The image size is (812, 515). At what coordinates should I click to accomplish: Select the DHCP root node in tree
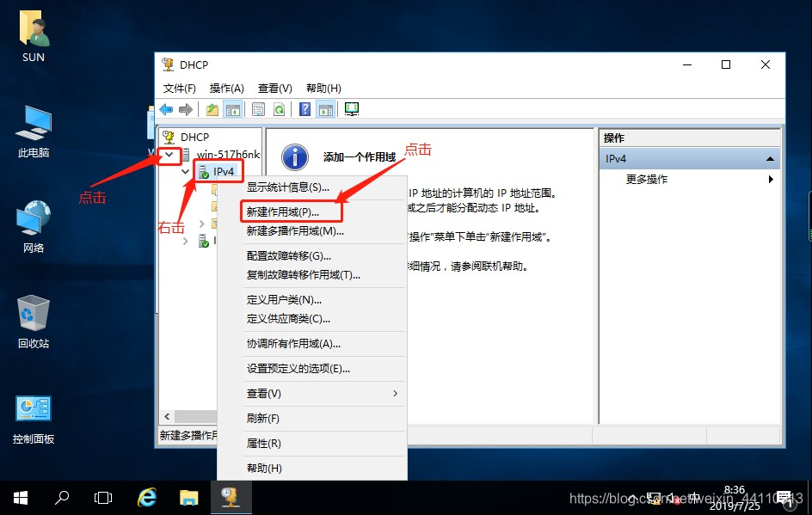(194, 138)
